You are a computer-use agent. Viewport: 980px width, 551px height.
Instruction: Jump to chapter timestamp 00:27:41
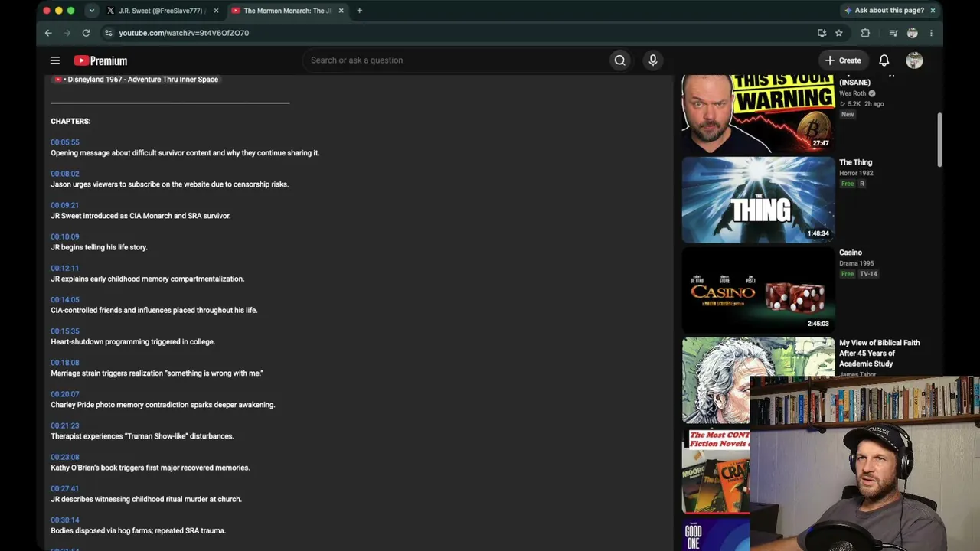tap(65, 488)
